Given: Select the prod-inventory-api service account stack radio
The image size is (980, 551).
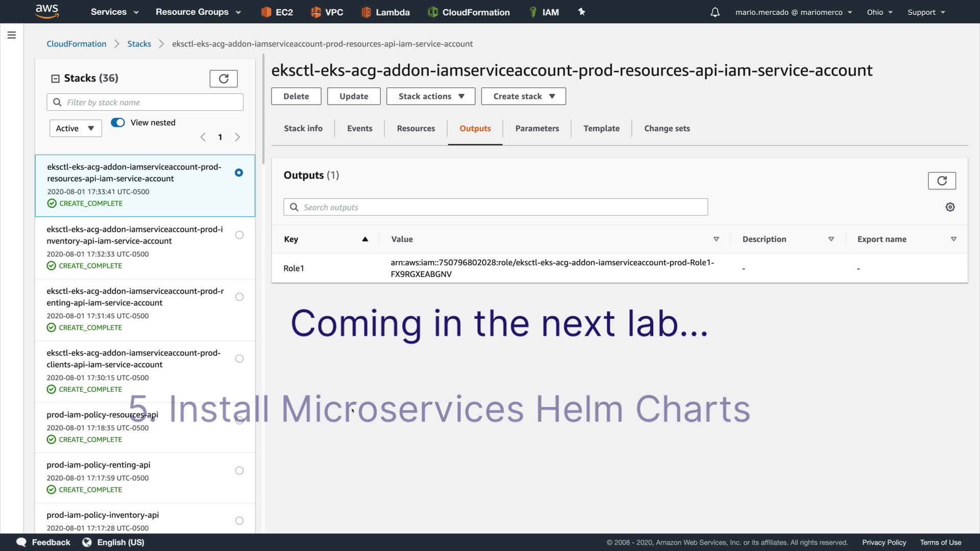Looking at the screenshot, I should (239, 235).
